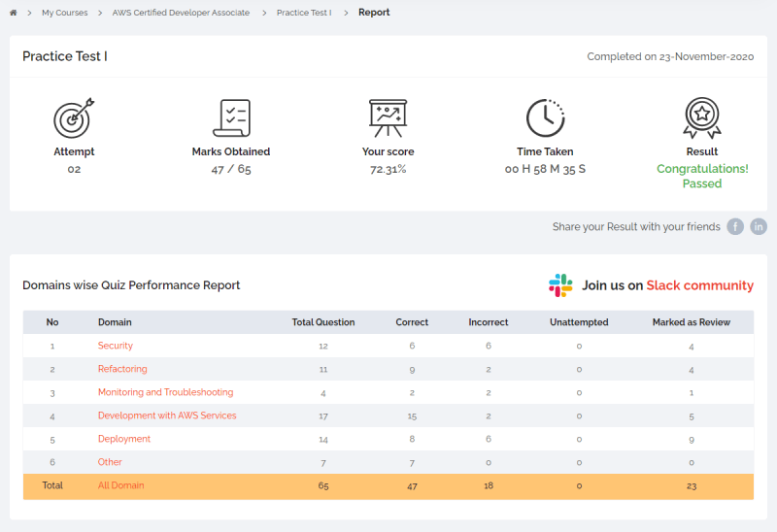Viewport: 777px width, 532px height.
Task: Click the Your score chart icon
Action: click(x=388, y=117)
